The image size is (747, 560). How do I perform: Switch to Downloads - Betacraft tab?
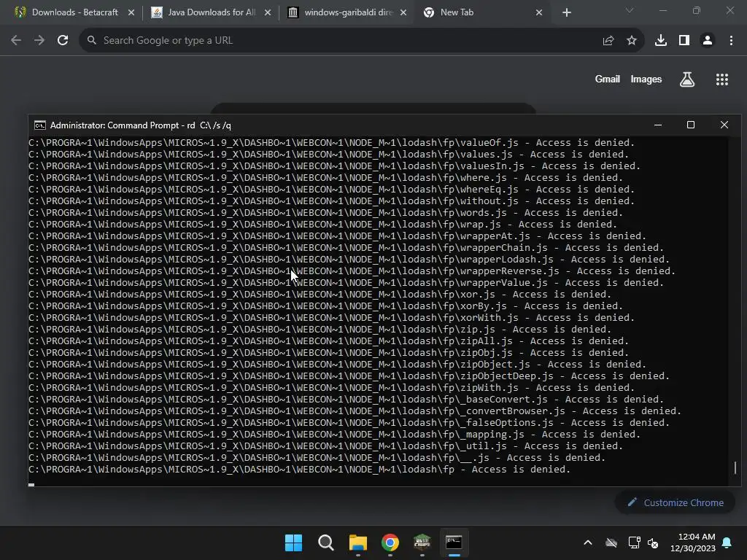(74, 12)
